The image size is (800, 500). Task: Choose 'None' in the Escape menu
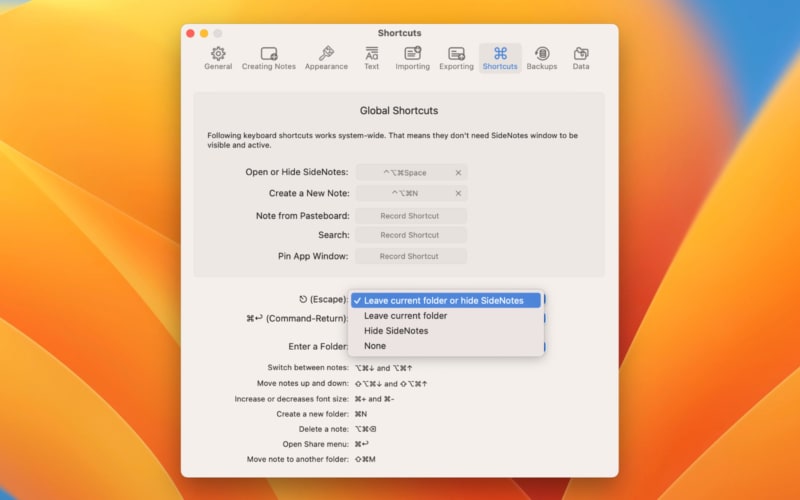(446, 346)
